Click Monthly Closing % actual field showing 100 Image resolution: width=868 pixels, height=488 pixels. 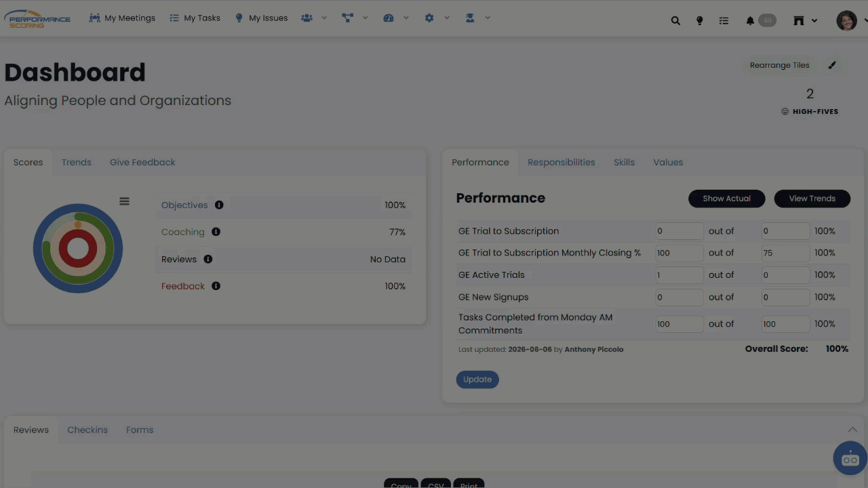pos(679,253)
